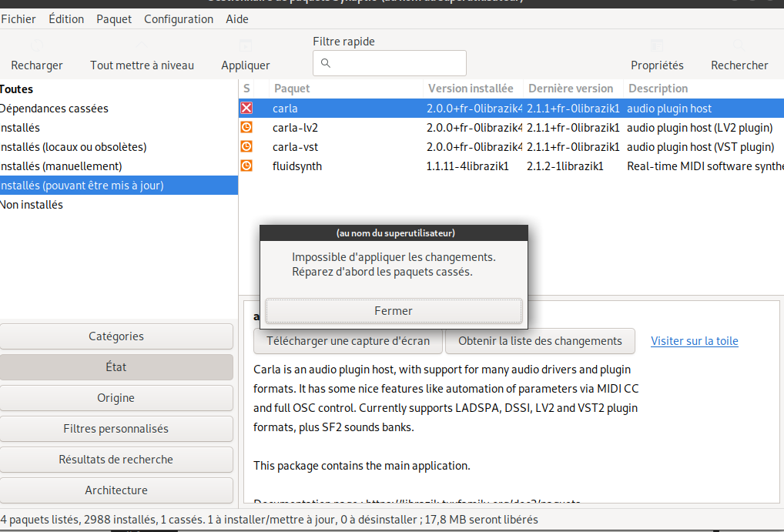Click the upgrade status icon for carla-lv2
The height and width of the screenshot is (532, 784).
246,127
